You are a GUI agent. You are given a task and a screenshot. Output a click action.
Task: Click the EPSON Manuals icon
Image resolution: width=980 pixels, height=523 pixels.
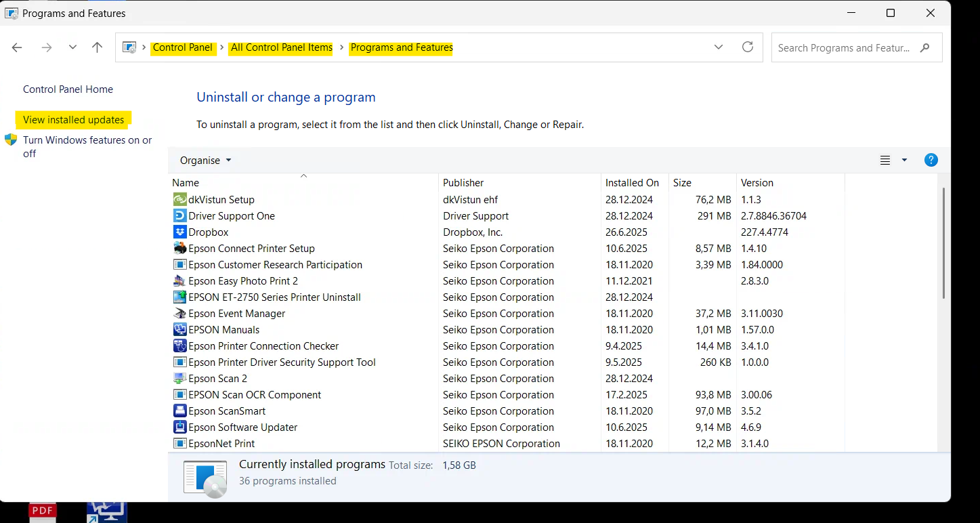[179, 329]
